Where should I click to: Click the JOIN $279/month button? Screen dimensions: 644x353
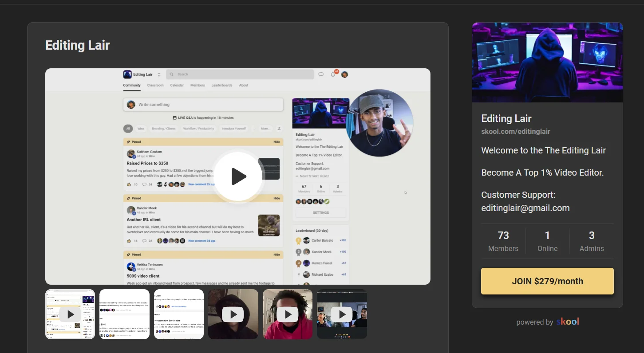tap(547, 281)
